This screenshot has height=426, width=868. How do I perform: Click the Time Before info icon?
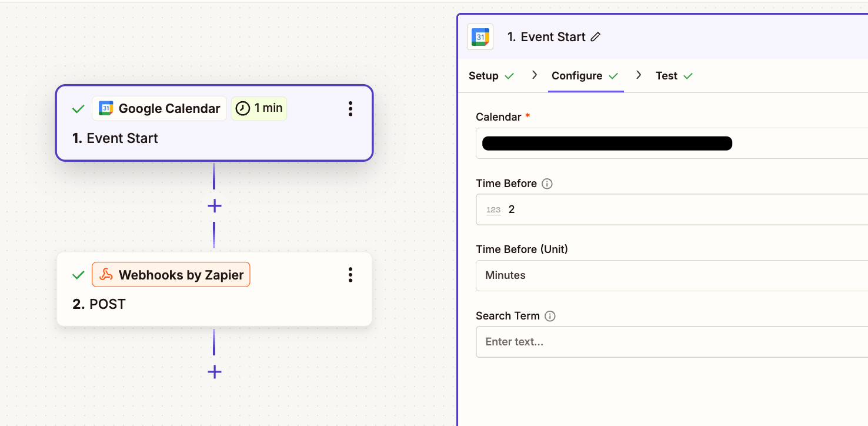coord(547,184)
